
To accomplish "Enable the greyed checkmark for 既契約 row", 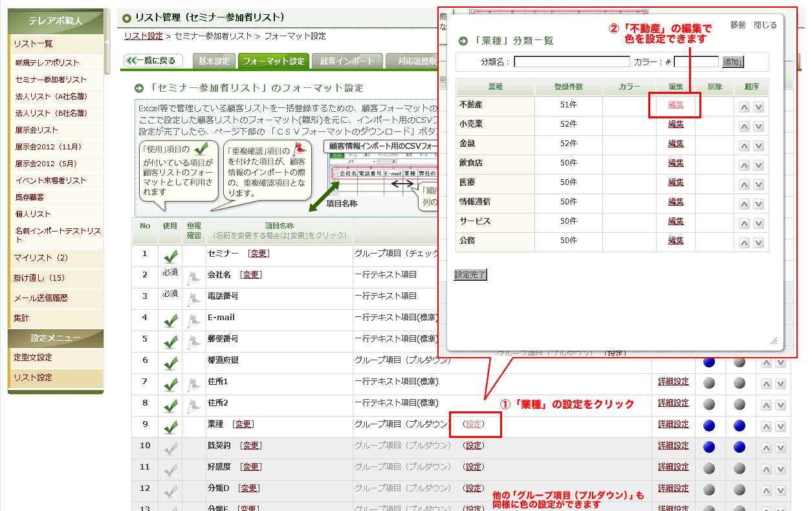I will (171, 448).
